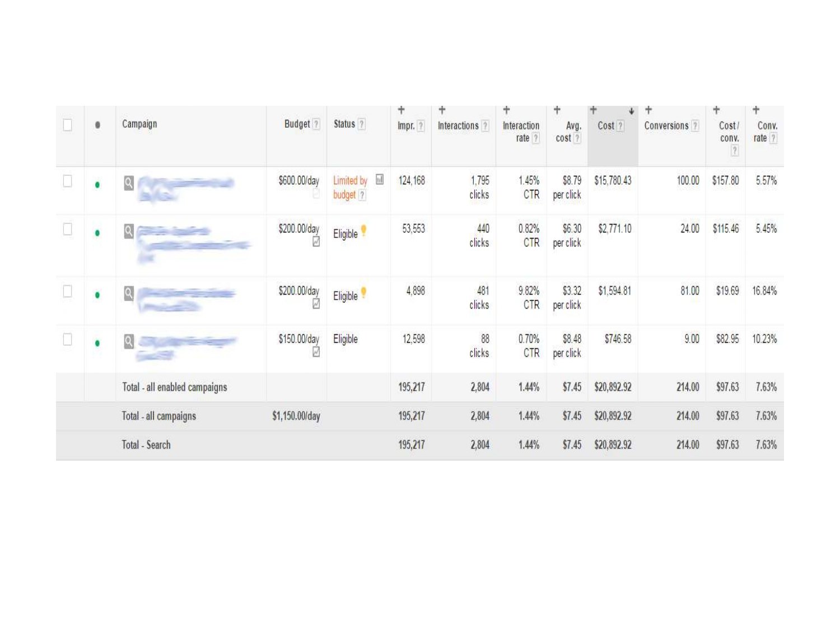
Task: Click the Interactions column header
Action: point(458,126)
